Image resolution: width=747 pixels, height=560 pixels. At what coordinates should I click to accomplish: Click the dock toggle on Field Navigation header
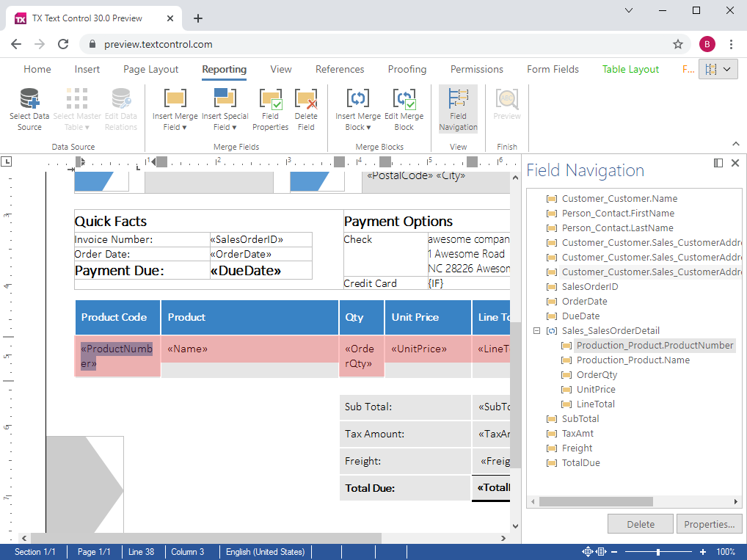coord(718,163)
